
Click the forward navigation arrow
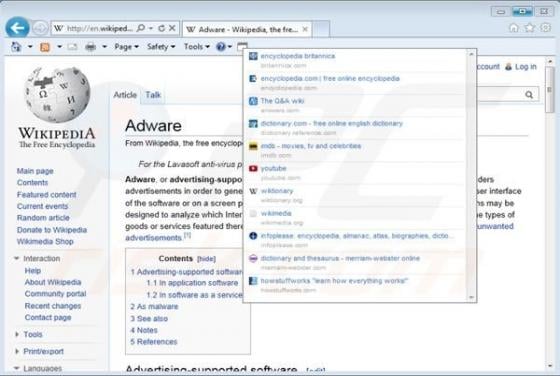(x=40, y=28)
